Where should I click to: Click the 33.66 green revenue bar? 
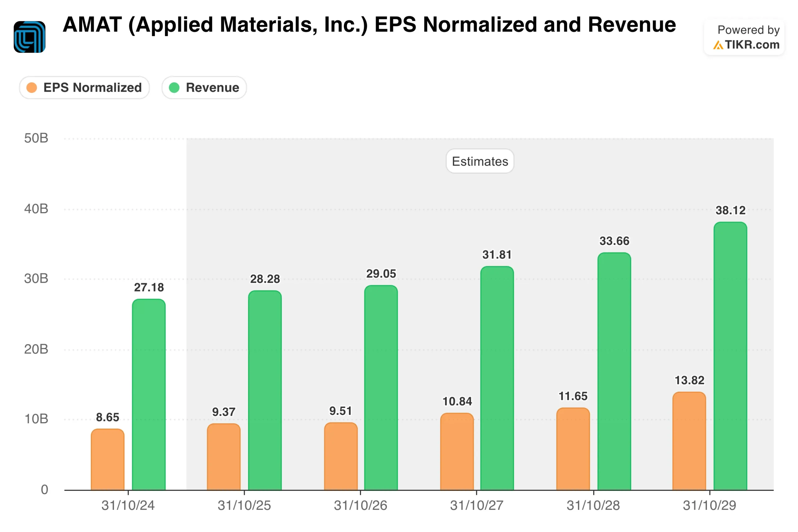click(614, 371)
